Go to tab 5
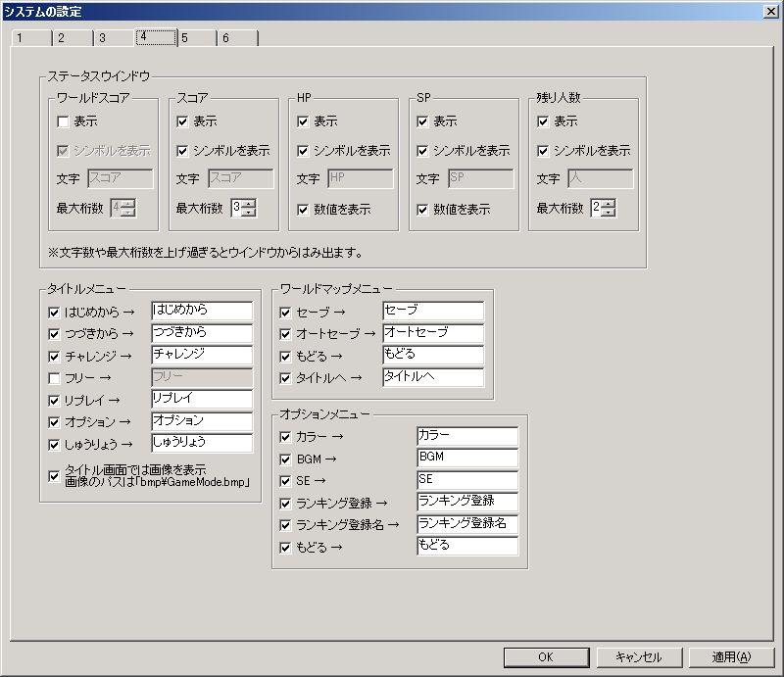 pyautogui.click(x=197, y=38)
